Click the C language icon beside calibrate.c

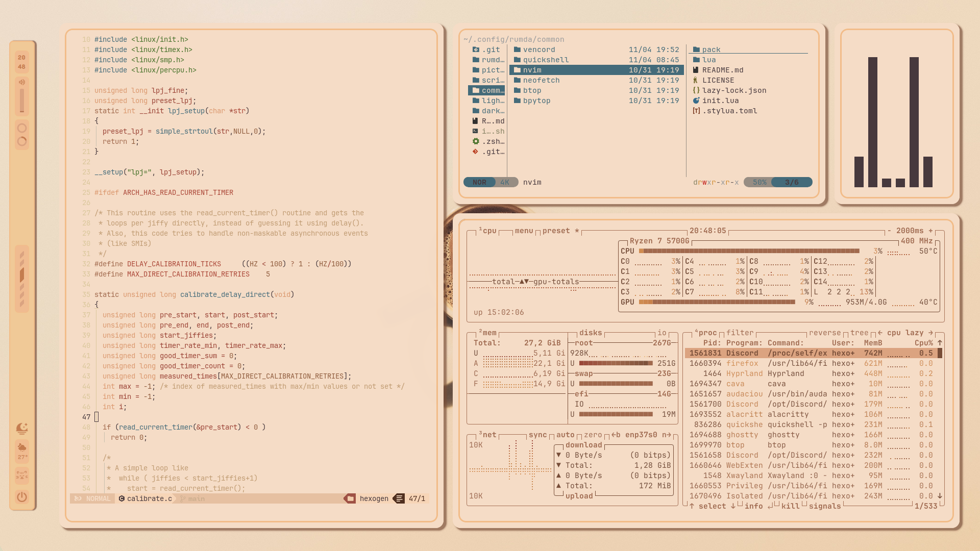click(121, 498)
